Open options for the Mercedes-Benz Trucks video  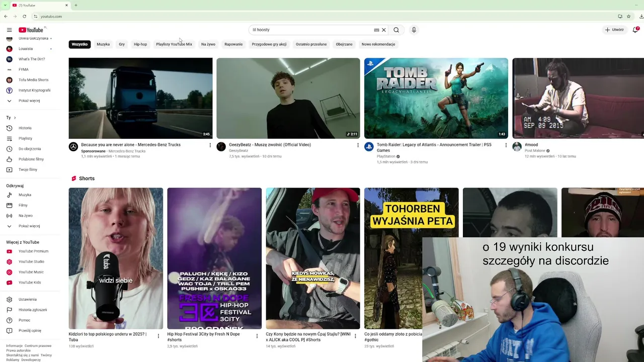[210, 145]
